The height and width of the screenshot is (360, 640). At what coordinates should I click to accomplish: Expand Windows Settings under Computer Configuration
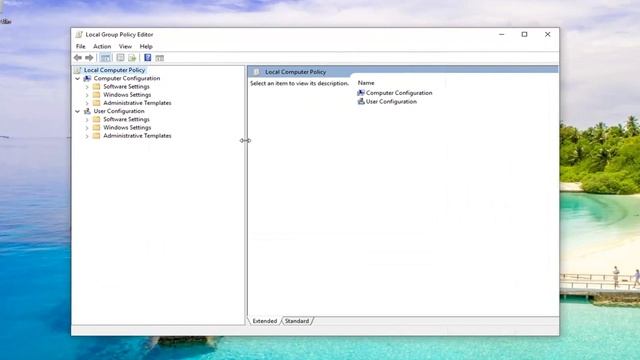(x=87, y=95)
